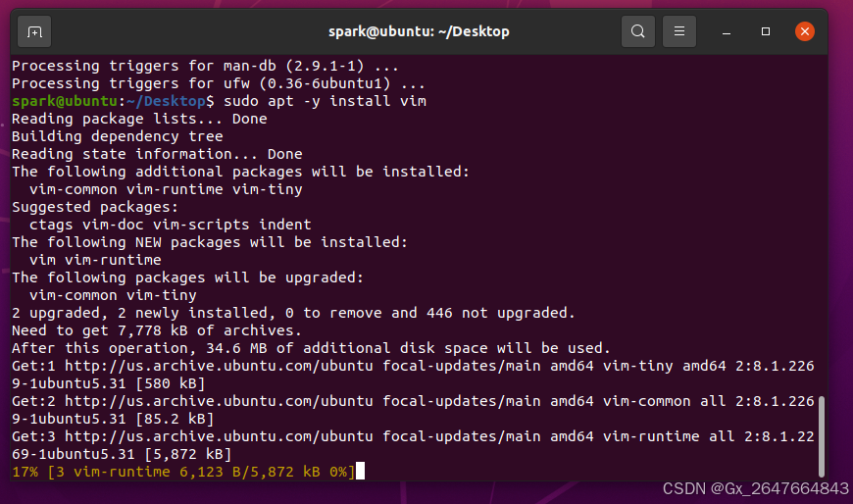Image resolution: width=853 pixels, height=504 pixels.
Task: Click the terminal block cursor
Action: pyautogui.click(x=360, y=472)
